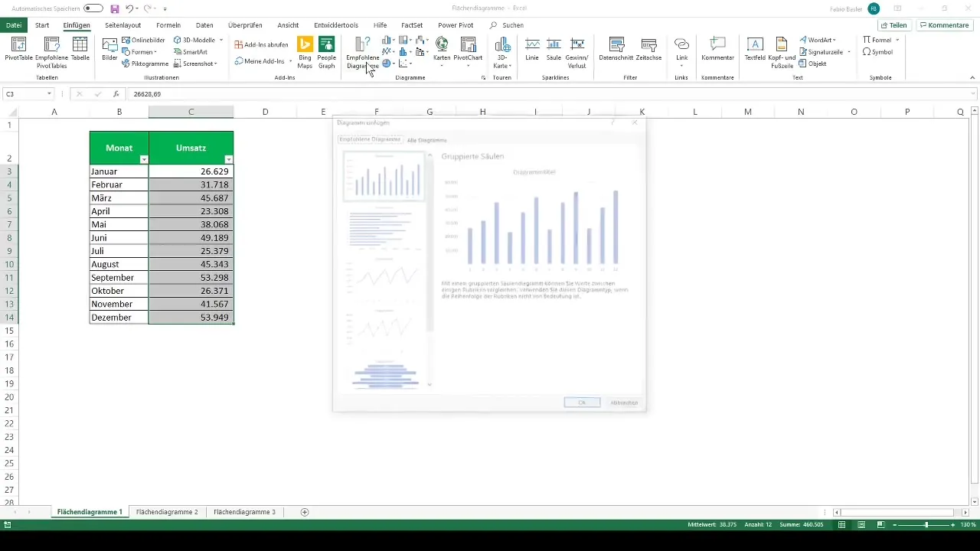Switch to sheet Flächendiagramme 3
Image resolution: width=980 pixels, height=551 pixels.
pyautogui.click(x=244, y=511)
